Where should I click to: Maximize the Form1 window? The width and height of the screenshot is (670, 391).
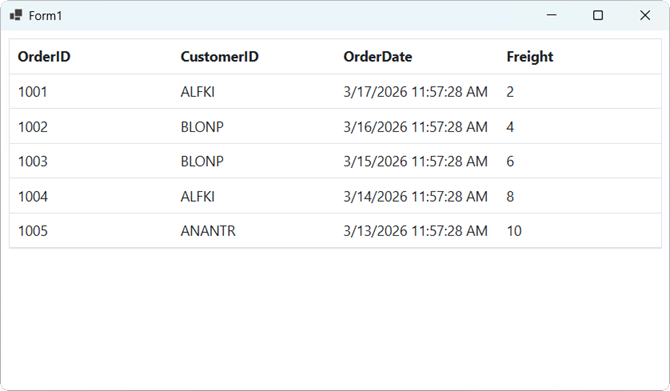(598, 15)
